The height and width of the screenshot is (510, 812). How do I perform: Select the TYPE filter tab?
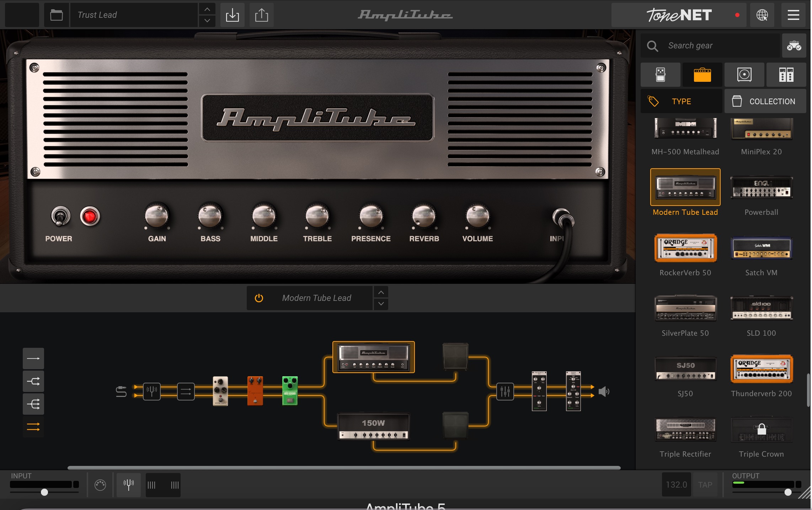tap(682, 101)
